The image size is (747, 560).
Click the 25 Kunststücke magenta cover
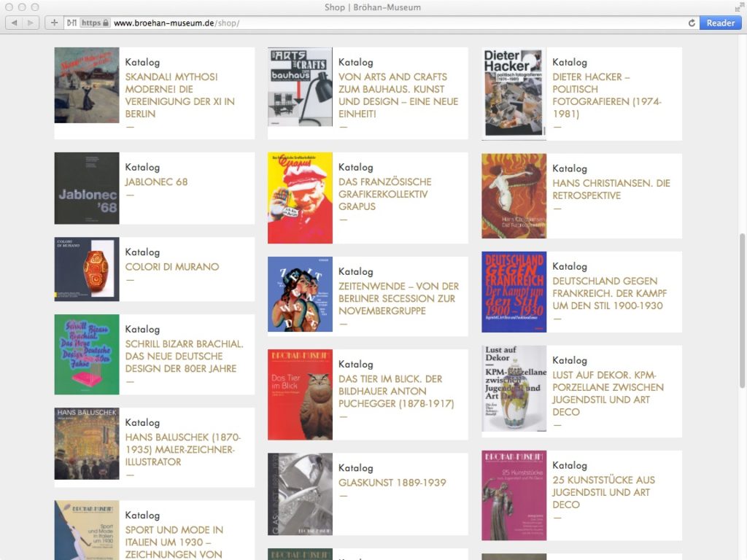(514, 495)
